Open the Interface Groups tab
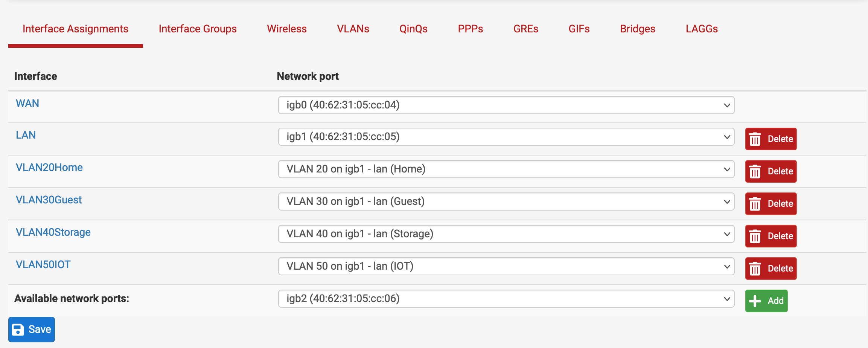The height and width of the screenshot is (348, 868). click(198, 29)
